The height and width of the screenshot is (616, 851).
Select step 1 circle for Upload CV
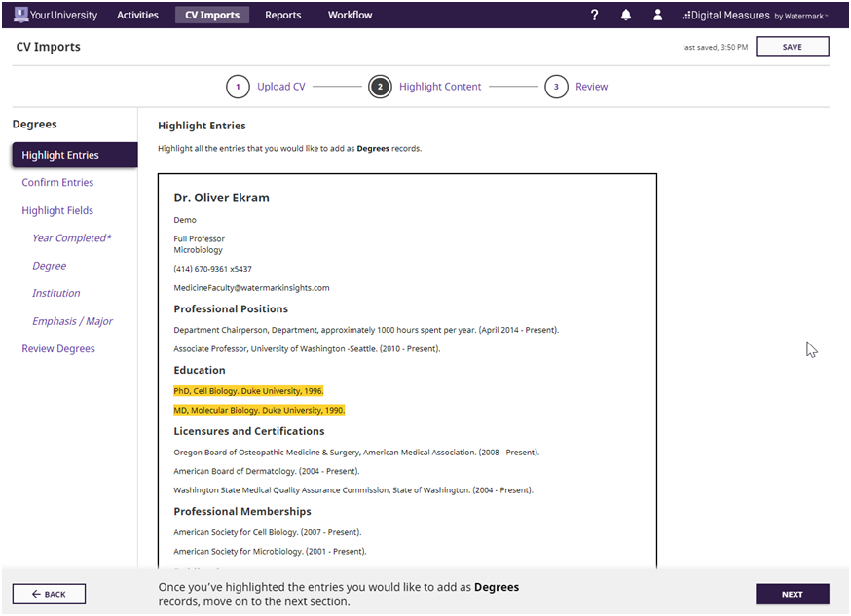click(x=238, y=87)
